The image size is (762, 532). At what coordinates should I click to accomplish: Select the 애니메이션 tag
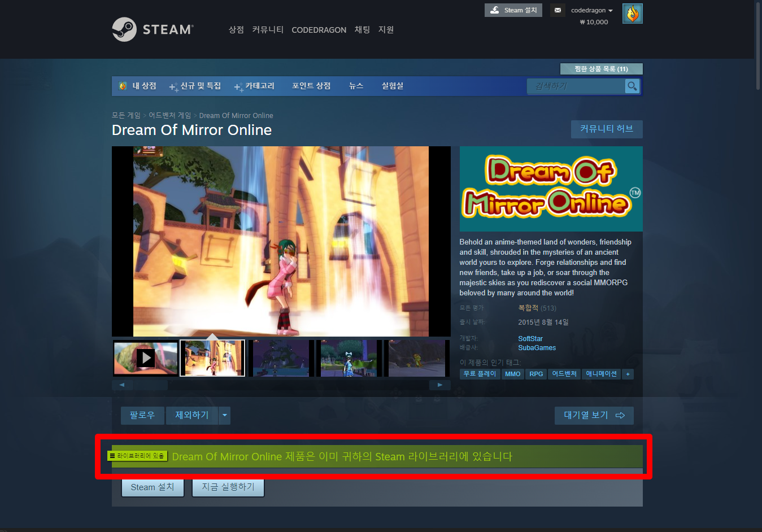click(601, 374)
